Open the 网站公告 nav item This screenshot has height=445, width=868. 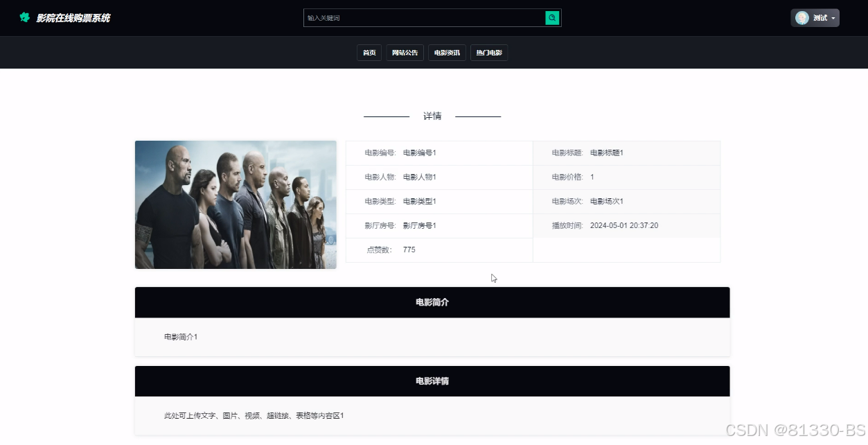click(x=405, y=53)
